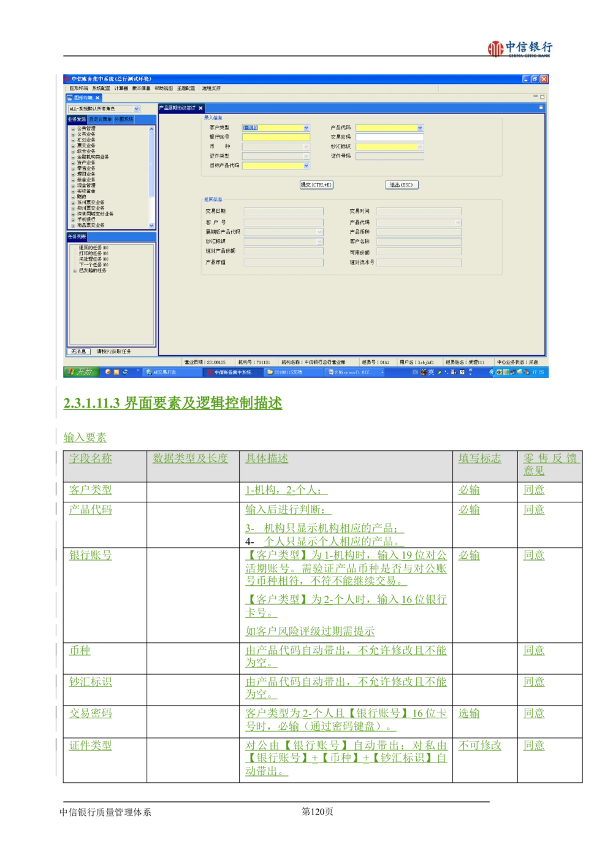This screenshot has width=613, height=868.
Task: Expand the 已发起的任务 task node
Action: pos(75,271)
